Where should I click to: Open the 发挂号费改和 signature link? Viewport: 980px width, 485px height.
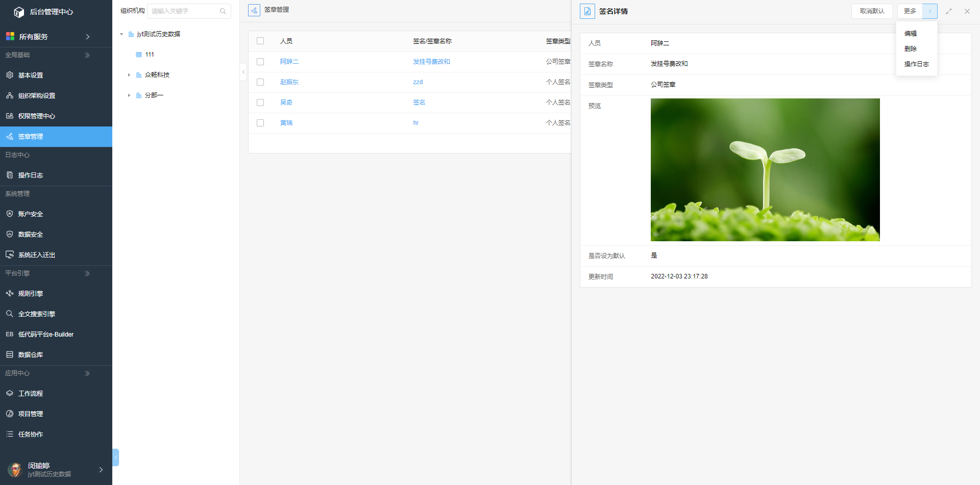click(432, 62)
